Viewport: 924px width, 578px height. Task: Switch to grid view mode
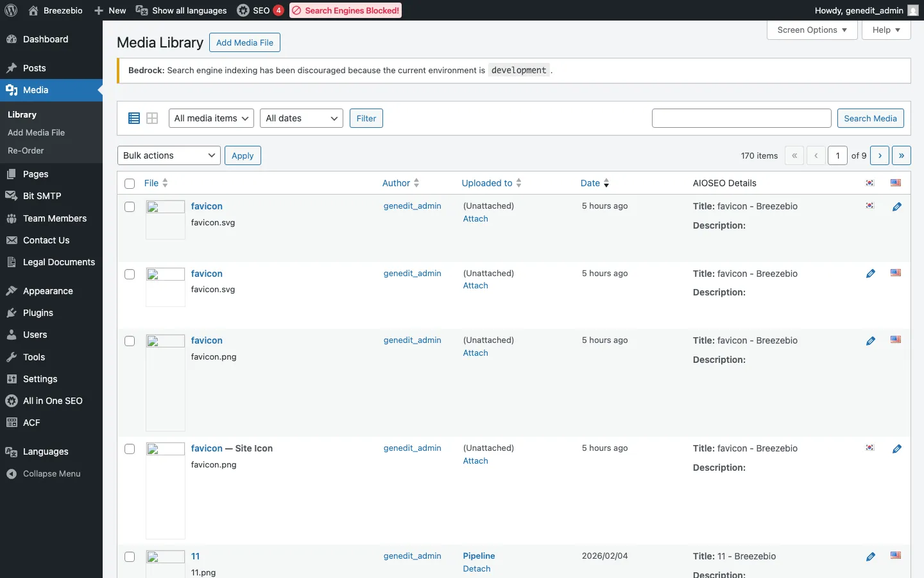pyautogui.click(x=152, y=118)
